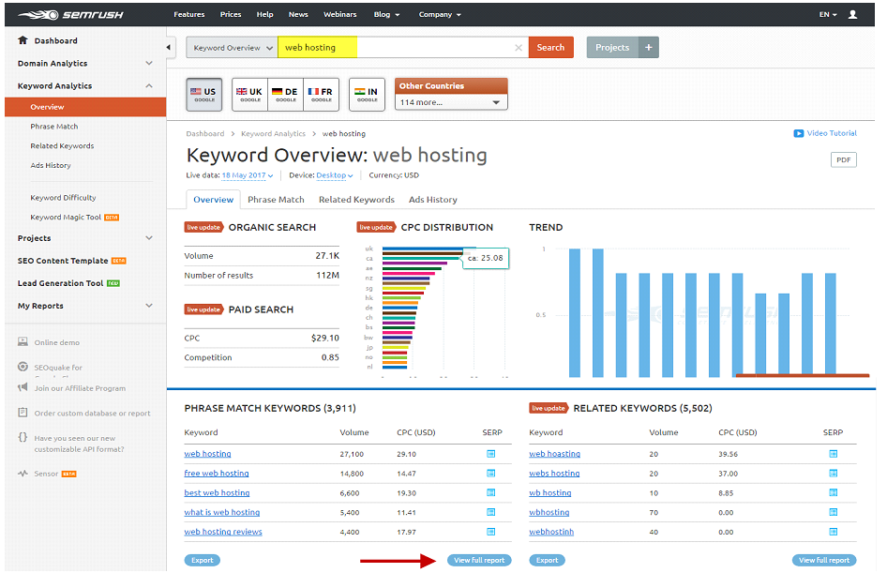Click the Dashboard home icon
Viewport: 887px width, 588px height.
coord(23,40)
